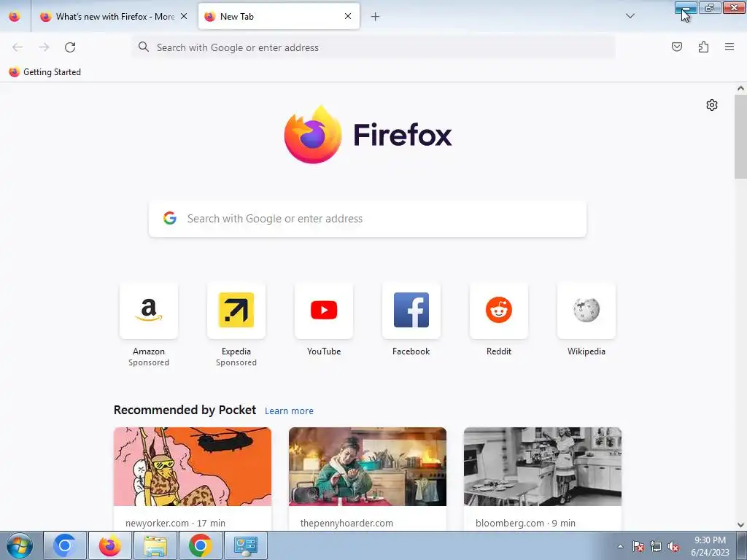Click the Firefox taskbar icon
The height and width of the screenshot is (560, 747).
coord(110,545)
